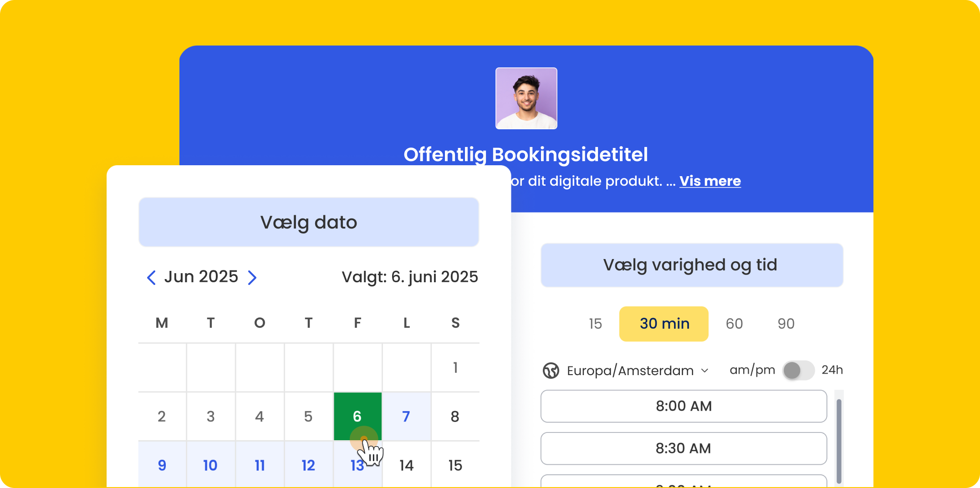Open the Europa/Amsterdam timezone dropdown
This screenshot has height=488, width=980.
click(630, 371)
